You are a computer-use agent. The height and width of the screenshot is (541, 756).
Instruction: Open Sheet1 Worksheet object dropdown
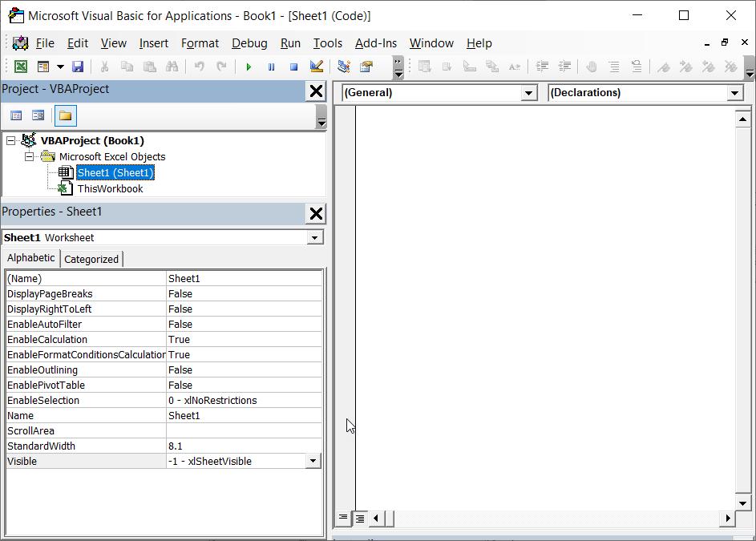click(315, 238)
